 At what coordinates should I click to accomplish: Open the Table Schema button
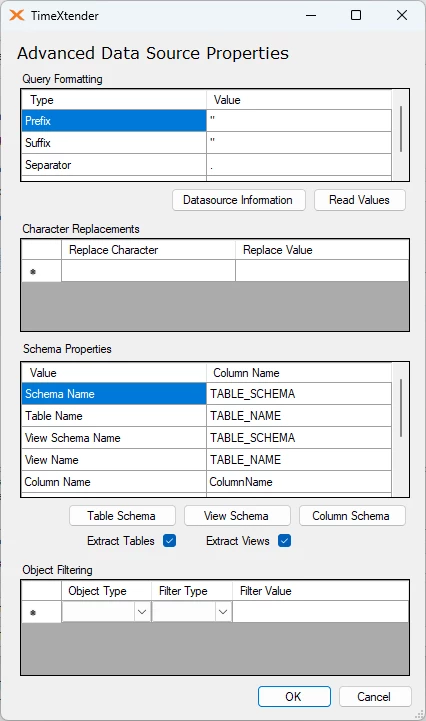(x=122, y=516)
